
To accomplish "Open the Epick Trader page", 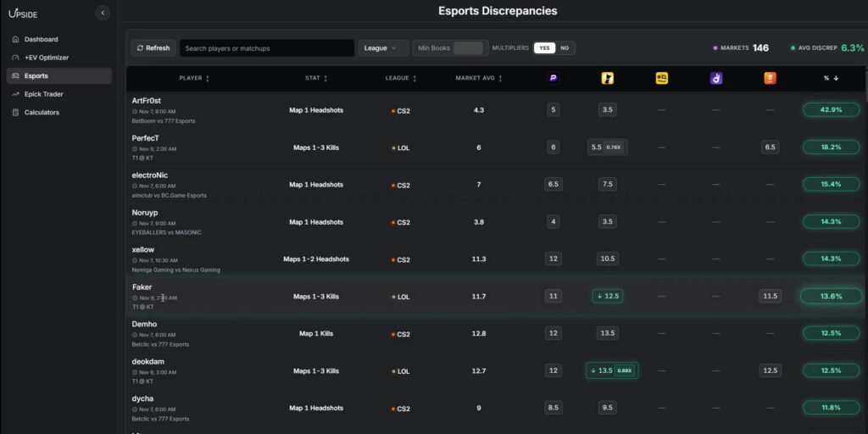I will [58, 94].
